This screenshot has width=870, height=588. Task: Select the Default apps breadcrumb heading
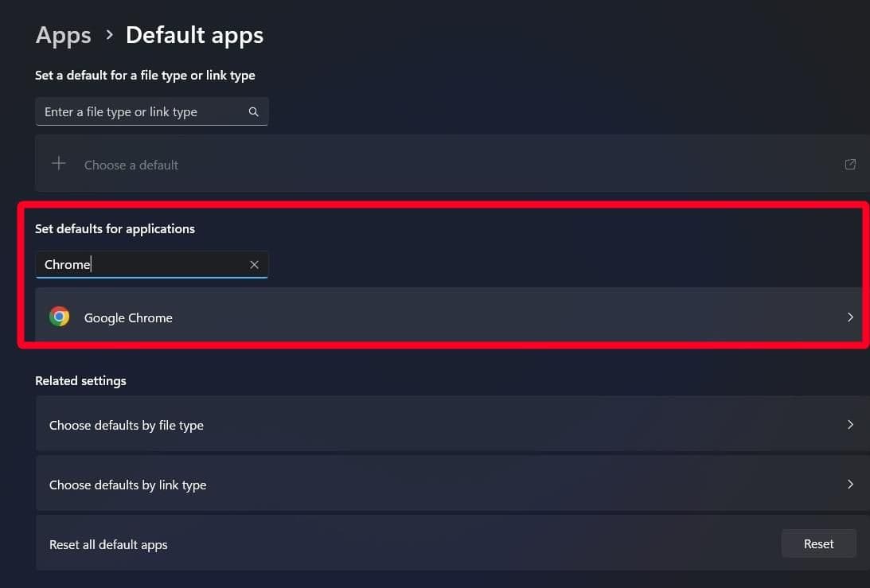(x=194, y=34)
